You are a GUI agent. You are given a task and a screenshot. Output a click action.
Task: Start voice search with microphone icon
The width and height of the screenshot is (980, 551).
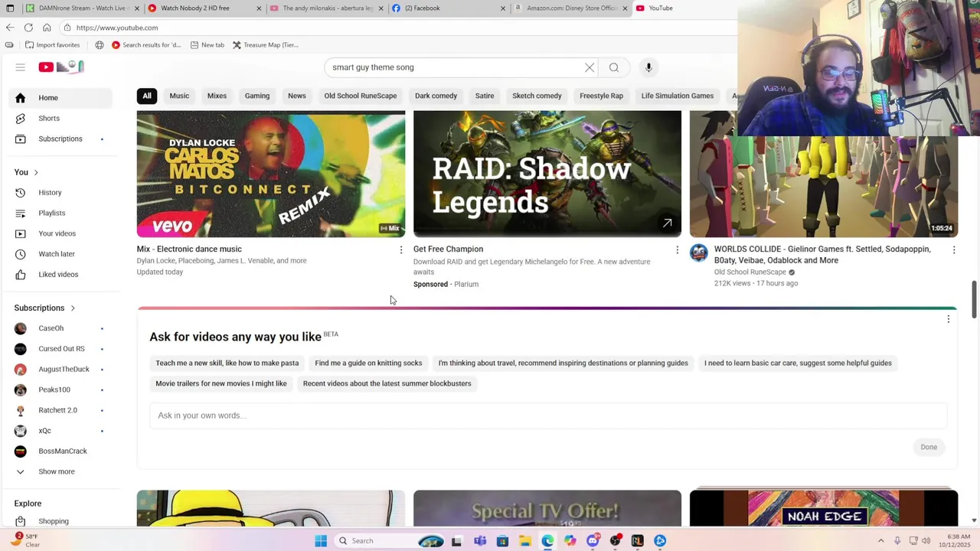tap(648, 67)
